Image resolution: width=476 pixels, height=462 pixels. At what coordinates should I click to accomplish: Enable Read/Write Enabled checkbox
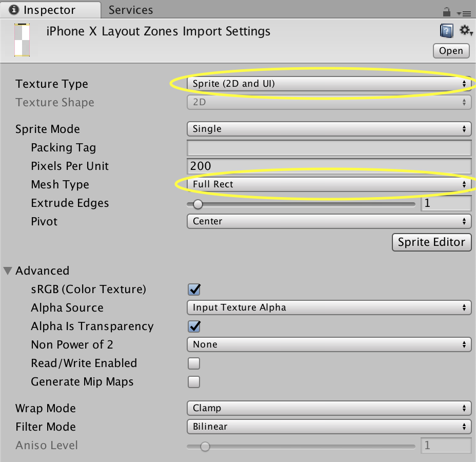[194, 363]
